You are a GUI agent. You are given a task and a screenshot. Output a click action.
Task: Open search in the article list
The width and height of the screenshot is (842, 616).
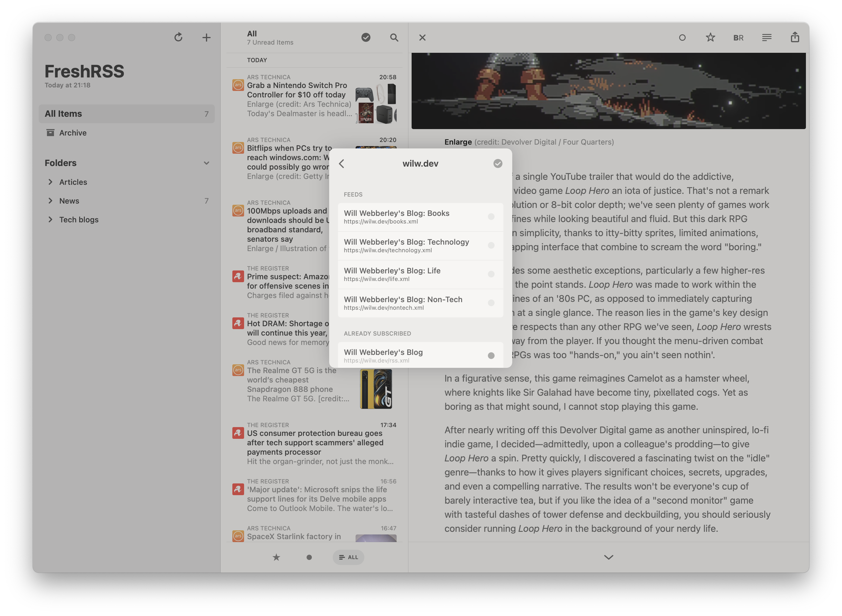(394, 38)
